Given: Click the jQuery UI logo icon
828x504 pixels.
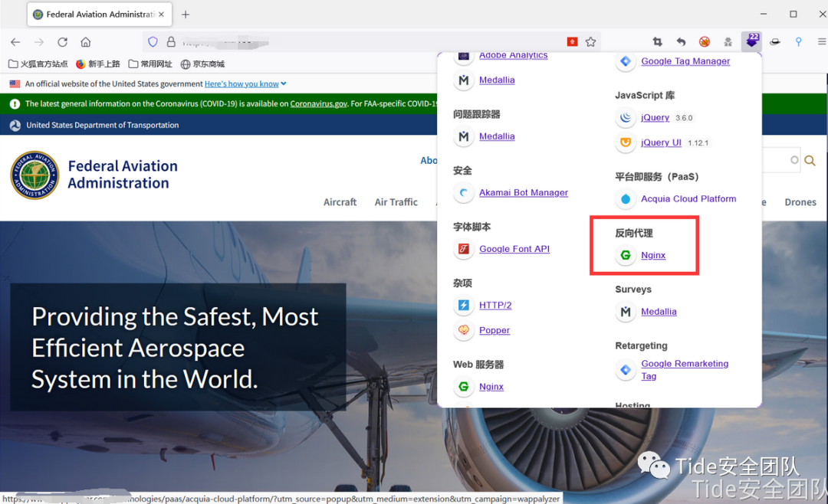Looking at the screenshot, I should [x=626, y=142].
